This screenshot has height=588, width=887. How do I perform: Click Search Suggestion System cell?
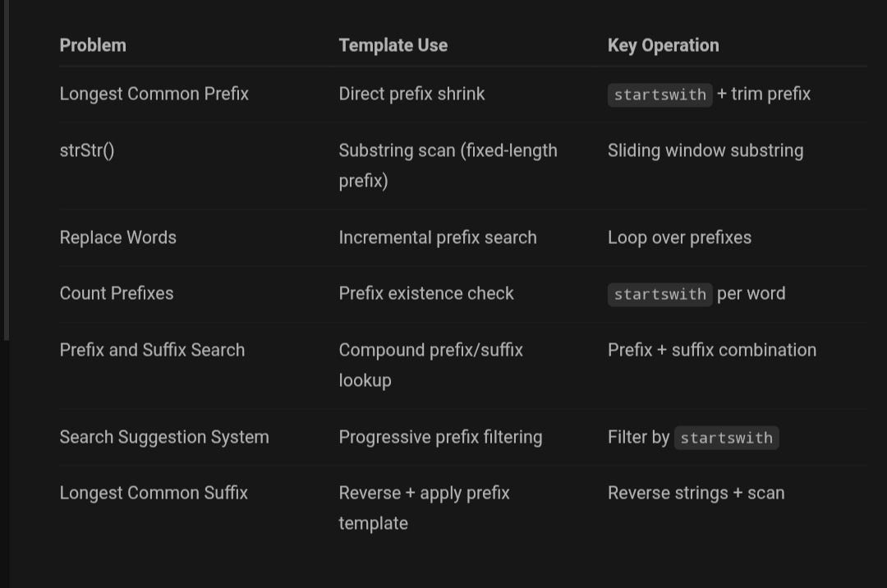pos(164,437)
